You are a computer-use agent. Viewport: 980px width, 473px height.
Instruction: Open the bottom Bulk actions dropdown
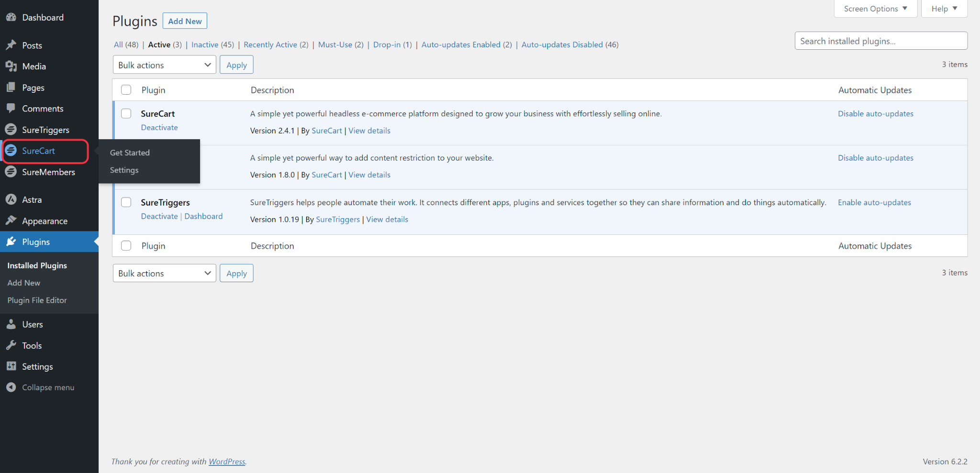(x=164, y=273)
